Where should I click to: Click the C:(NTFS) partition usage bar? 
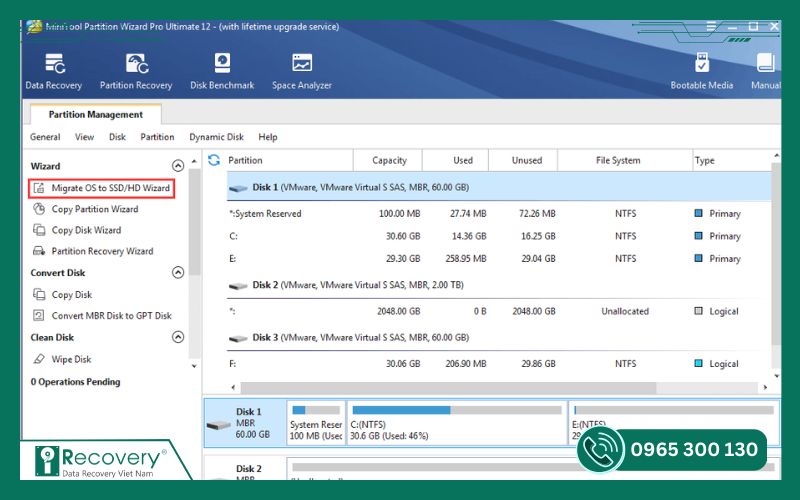pos(457,410)
